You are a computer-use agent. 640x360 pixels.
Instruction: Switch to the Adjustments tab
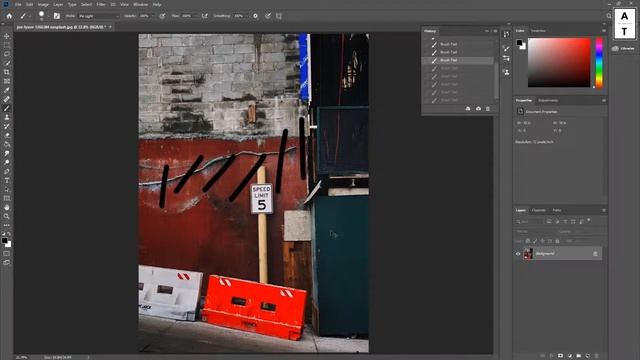click(x=548, y=100)
